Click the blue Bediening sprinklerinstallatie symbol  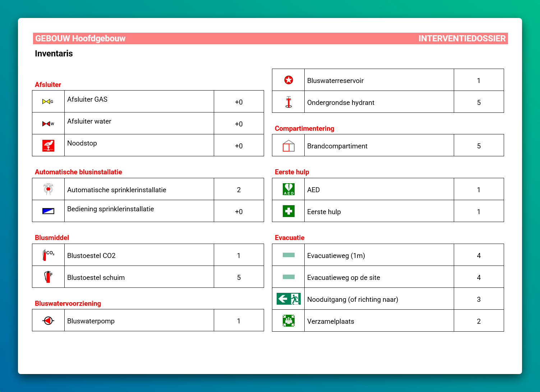tap(48, 211)
